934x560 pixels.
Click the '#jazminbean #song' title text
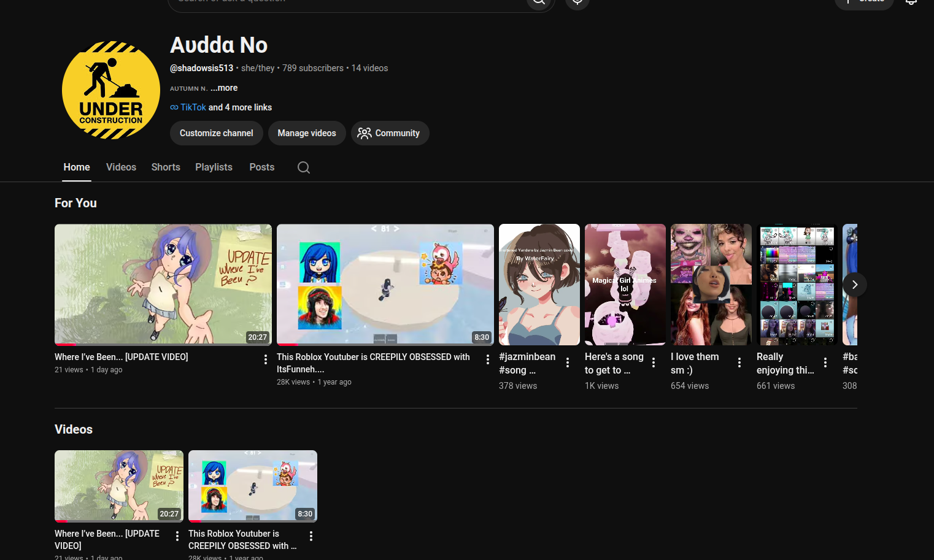527,363
